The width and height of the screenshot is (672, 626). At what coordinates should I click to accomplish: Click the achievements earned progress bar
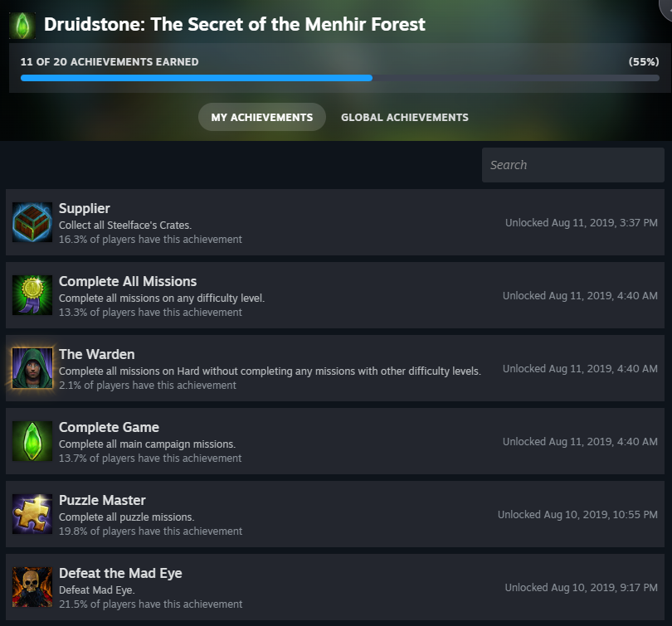(340, 78)
